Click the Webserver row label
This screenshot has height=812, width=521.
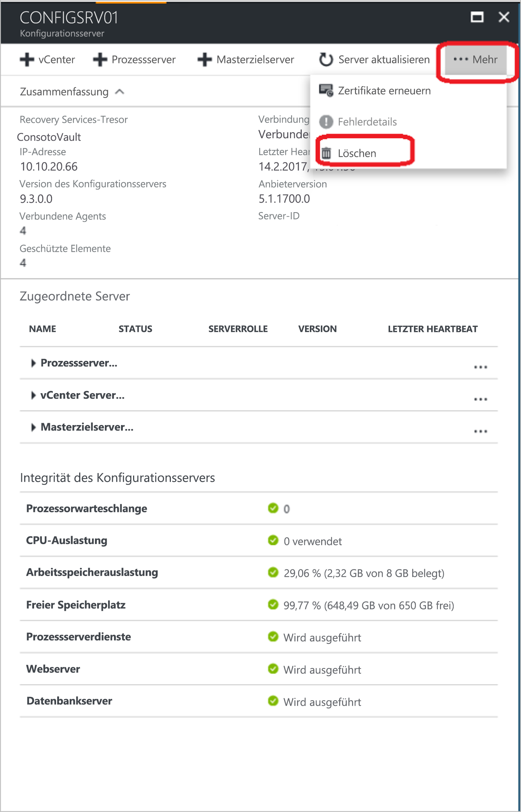53,669
